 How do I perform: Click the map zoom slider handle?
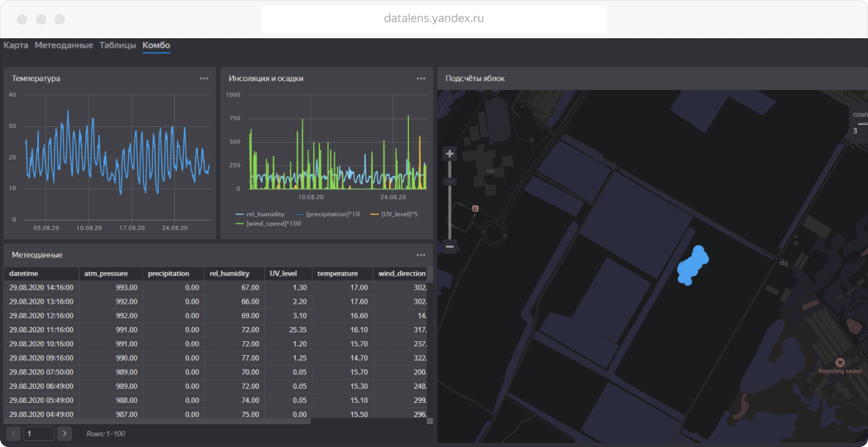pyautogui.click(x=450, y=181)
